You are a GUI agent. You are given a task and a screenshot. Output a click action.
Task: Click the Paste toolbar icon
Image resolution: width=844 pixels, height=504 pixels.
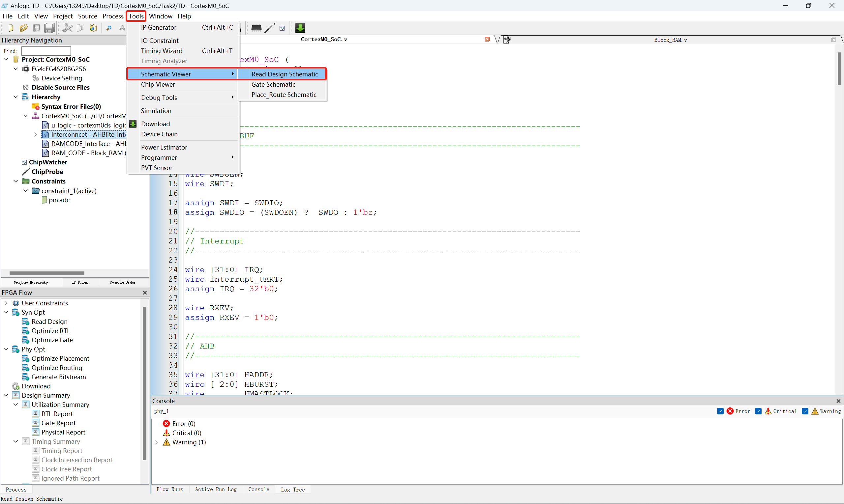[x=93, y=28]
